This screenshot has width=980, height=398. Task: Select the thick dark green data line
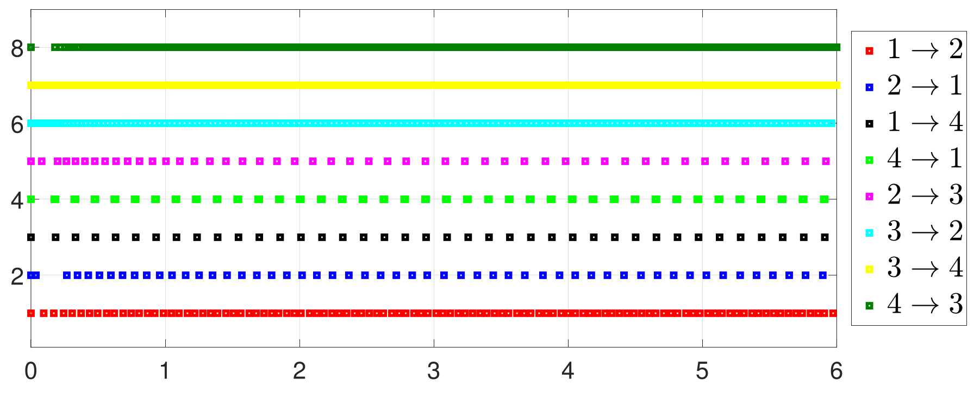446,47
